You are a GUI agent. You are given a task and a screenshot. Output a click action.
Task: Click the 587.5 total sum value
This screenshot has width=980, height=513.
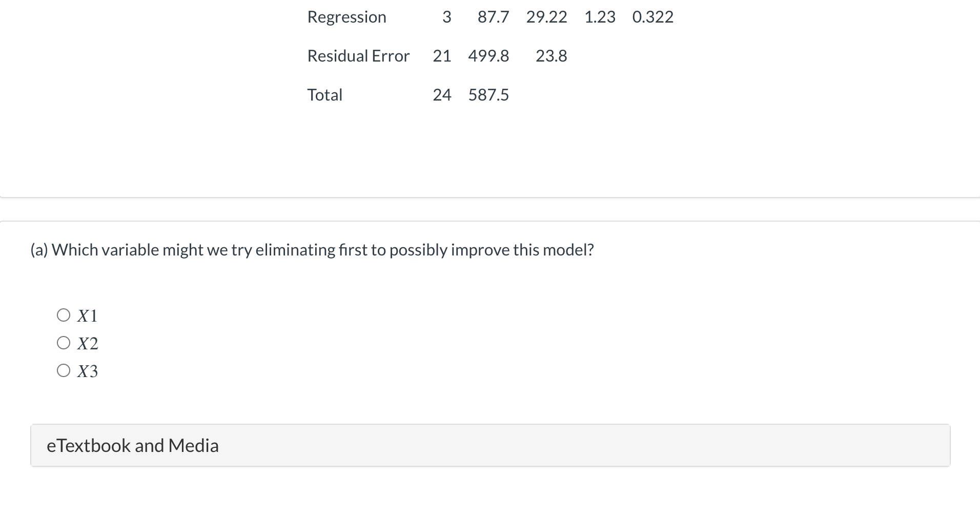488,94
